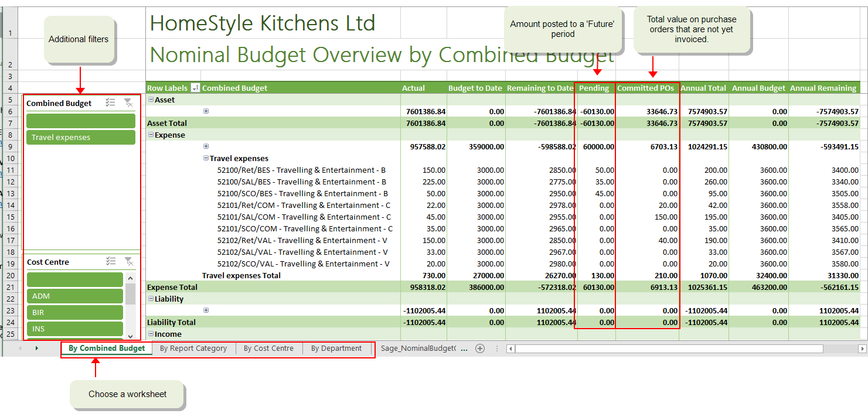The height and width of the screenshot is (417, 868).
Task: Click the horizontal scrollbar thumb
Action: (669, 348)
